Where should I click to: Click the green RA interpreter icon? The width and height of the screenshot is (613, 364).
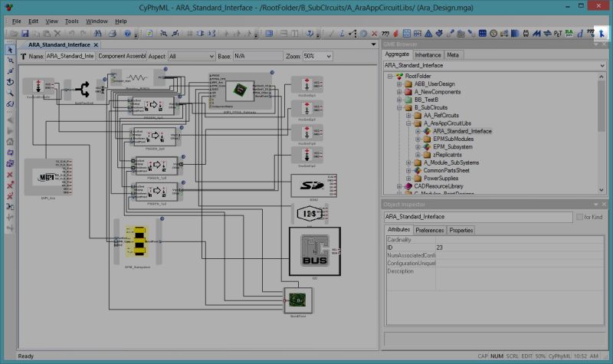[x=569, y=34]
